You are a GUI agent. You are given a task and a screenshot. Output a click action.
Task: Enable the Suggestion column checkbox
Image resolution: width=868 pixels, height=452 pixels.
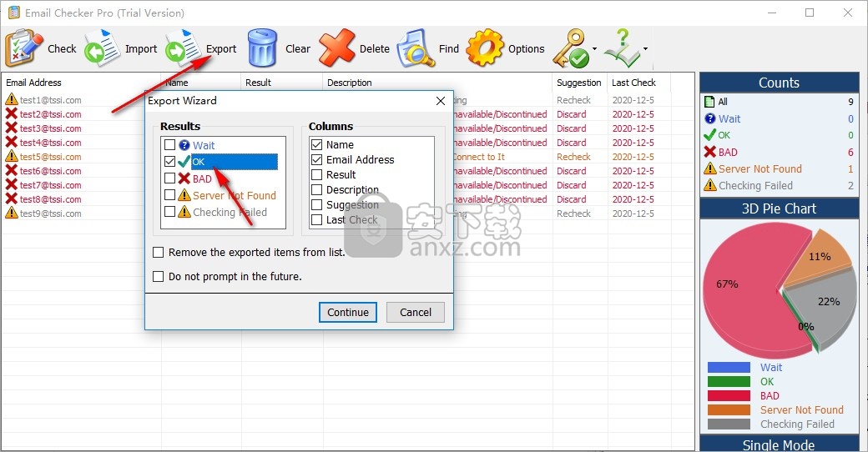(316, 204)
